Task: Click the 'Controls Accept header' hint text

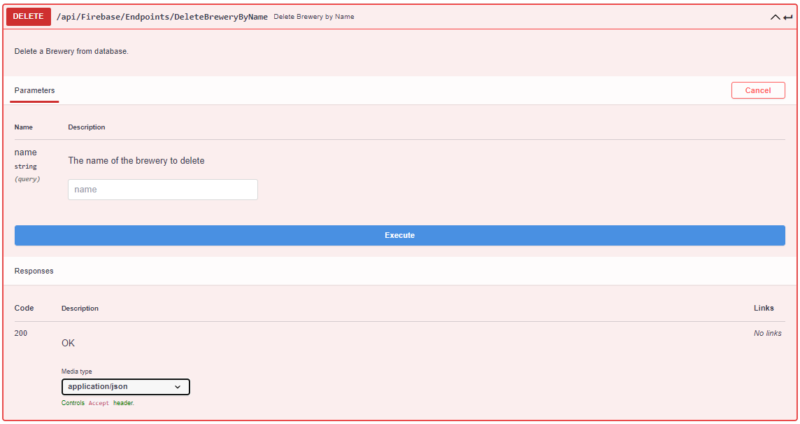Action: [x=97, y=403]
